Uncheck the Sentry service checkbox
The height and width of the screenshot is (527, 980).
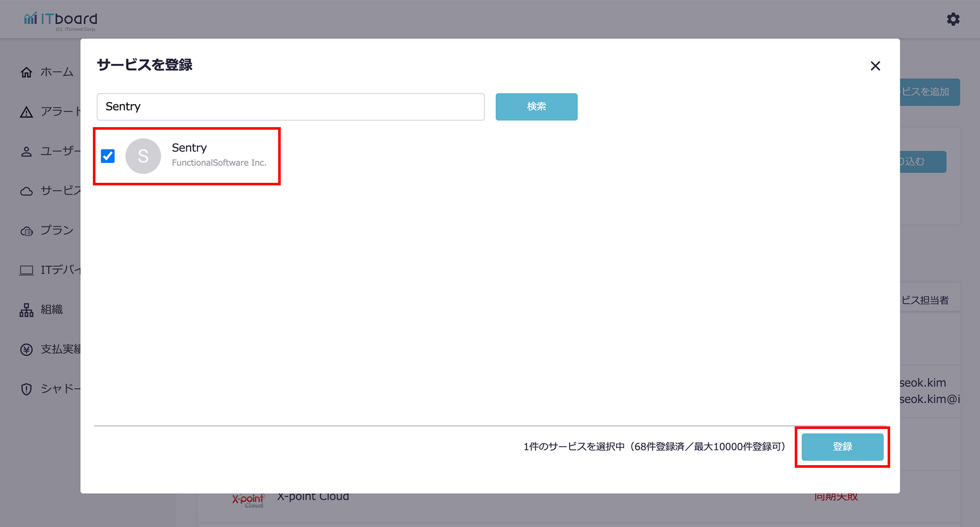pos(108,156)
